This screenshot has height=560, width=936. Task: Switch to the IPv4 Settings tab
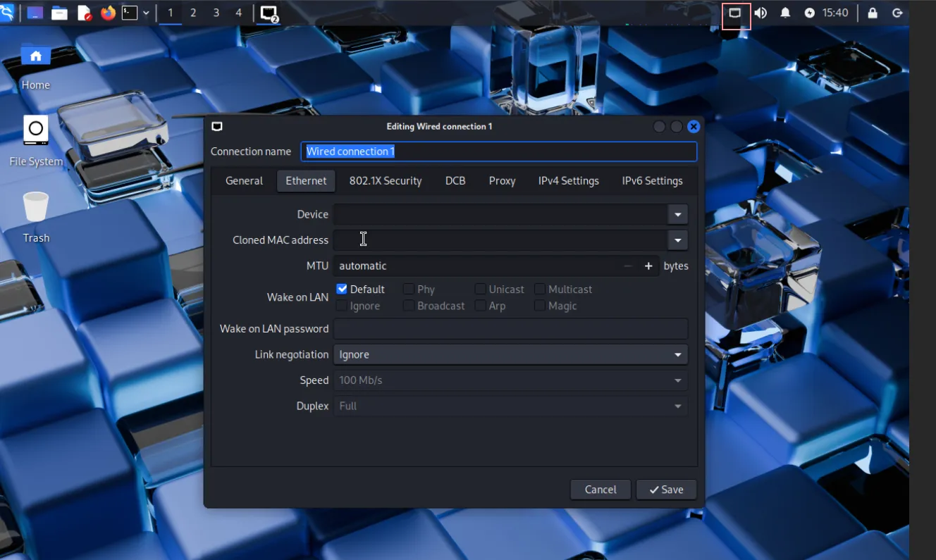point(568,181)
